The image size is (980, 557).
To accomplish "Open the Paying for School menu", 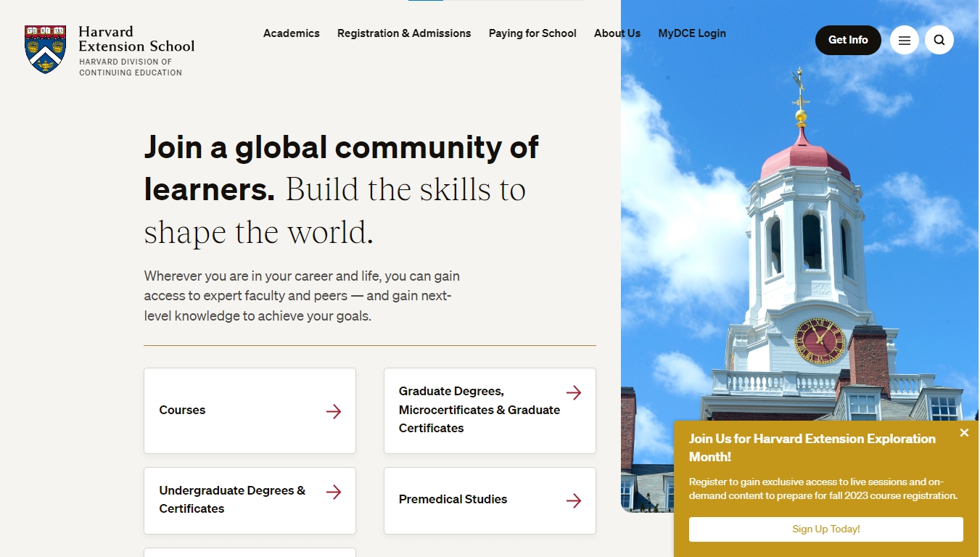I will pos(532,33).
